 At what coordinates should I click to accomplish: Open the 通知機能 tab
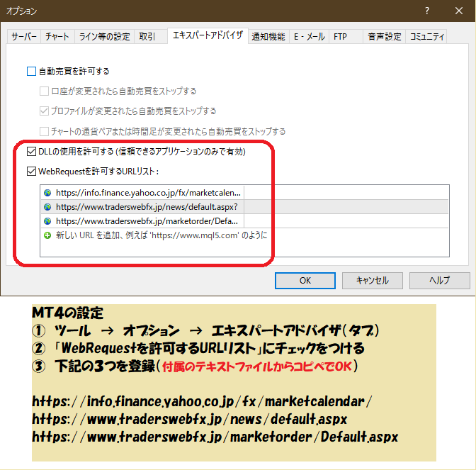(268, 37)
